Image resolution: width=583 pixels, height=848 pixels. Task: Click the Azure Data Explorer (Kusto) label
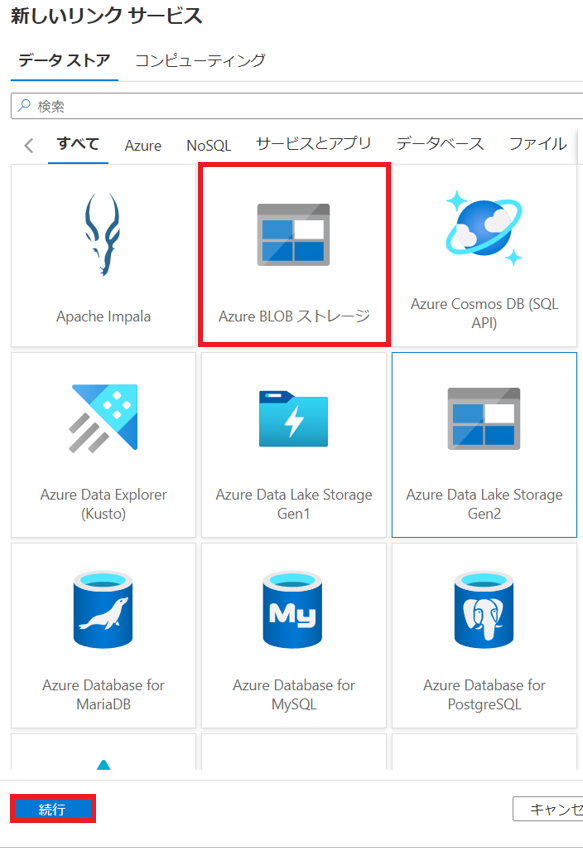pyautogui.click(x=103, y=504)
